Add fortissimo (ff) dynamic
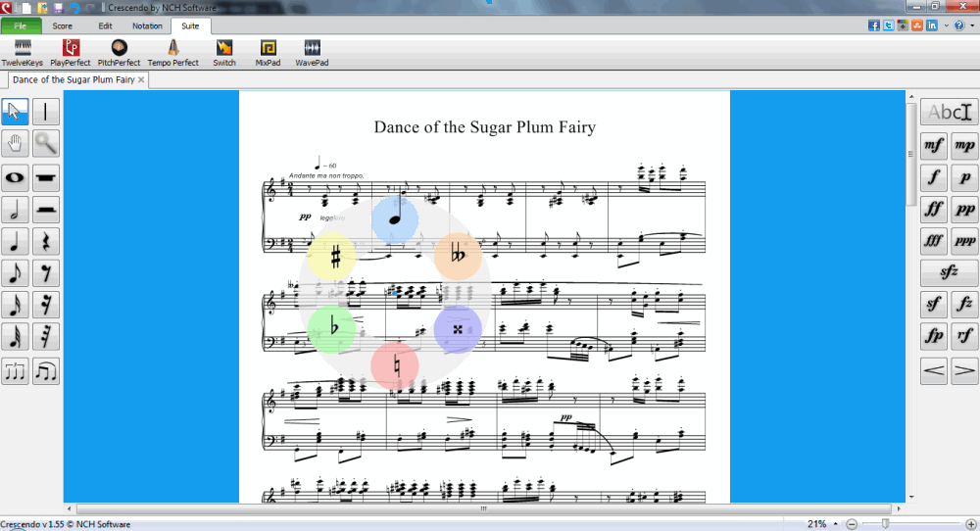The image size is (980, 531). pos(934,210)
